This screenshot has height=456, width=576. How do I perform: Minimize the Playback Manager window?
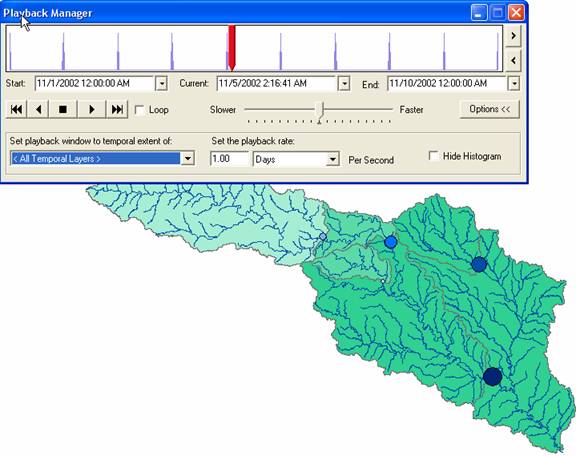coord(479,13)
